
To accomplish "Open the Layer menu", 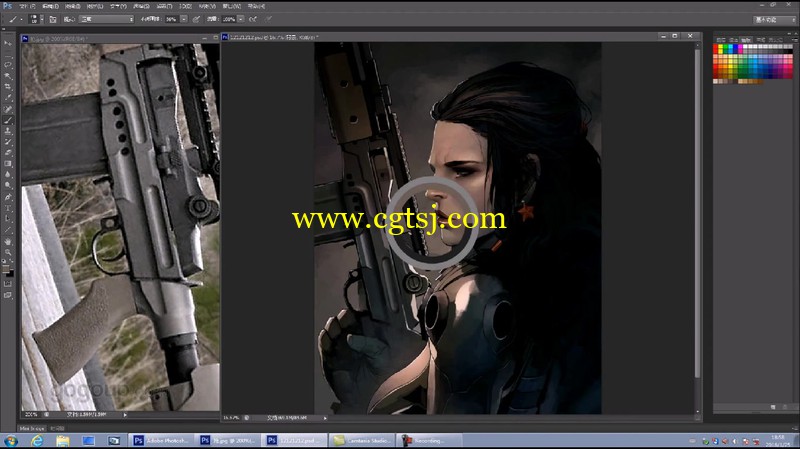I will 95,6.
